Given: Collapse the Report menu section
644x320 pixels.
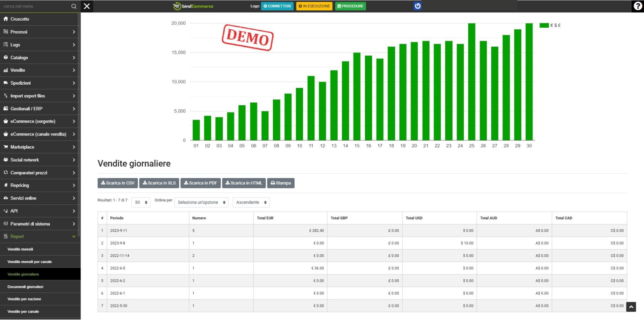Looking at the screenshot, I should 40,236.
